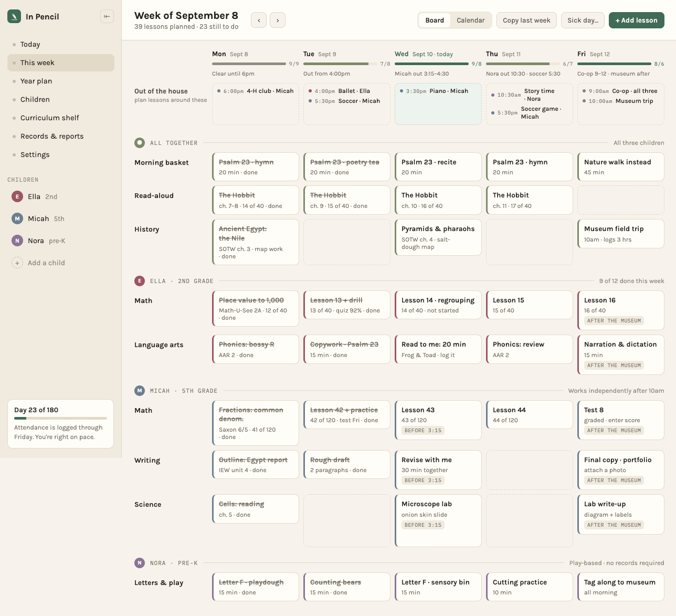Click Nora's avatar in the children list

17,241
